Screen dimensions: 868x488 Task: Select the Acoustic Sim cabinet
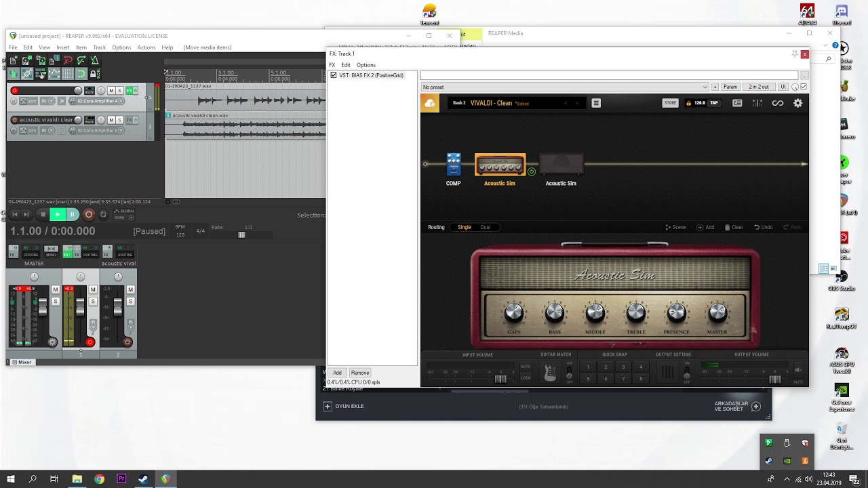coord(561,165)
